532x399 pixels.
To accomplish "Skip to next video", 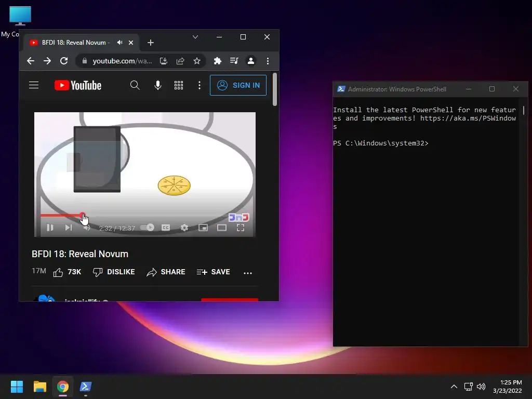I will (x=69, y=228).
